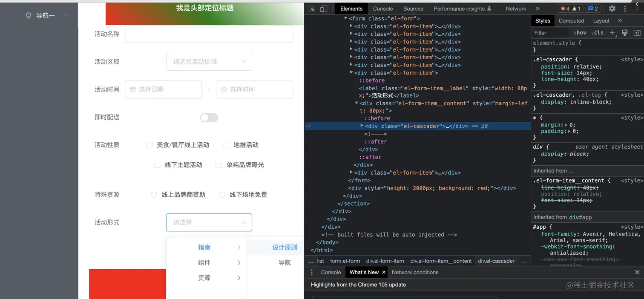The height and width of the screenshot is (299, 644).
Task: Click the 选择时间 time input
Action: click(x=254, y=89)
